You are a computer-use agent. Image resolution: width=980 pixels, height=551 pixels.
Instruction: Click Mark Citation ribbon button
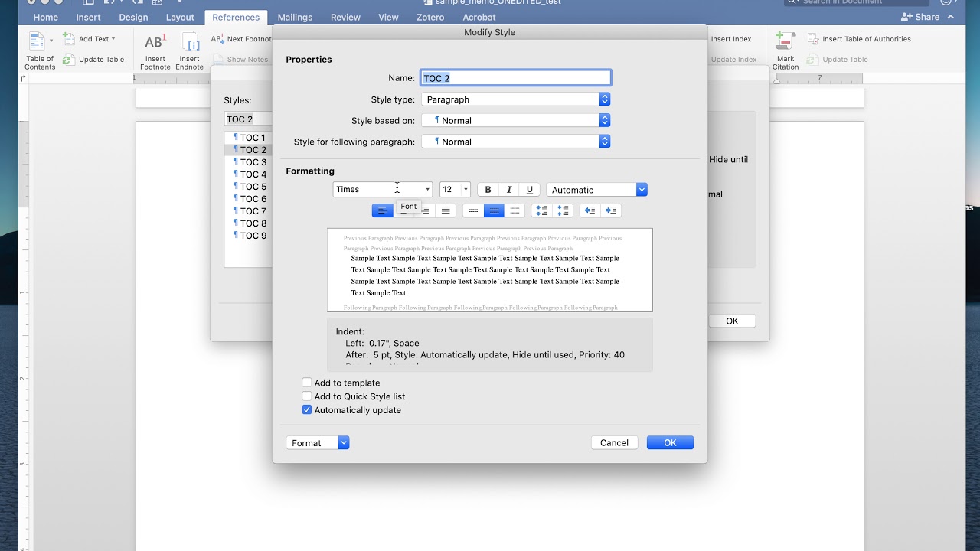pos(785,51)
